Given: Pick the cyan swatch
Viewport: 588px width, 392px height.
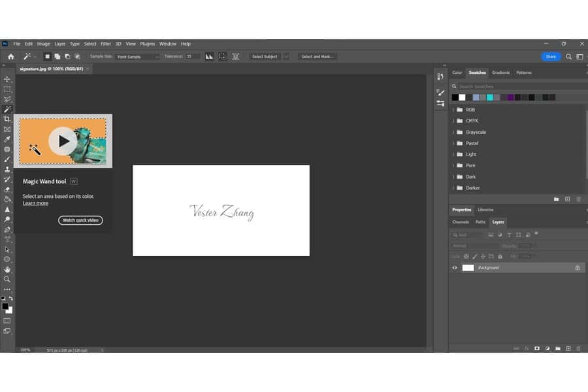Looking at the screenshot, I should tap(490, 97).
